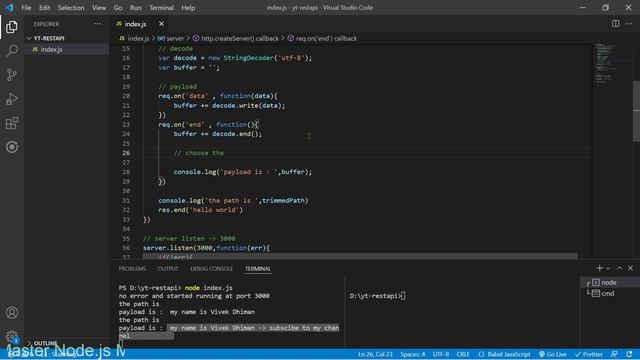
Task: Go to line via Ln 26, Col 23
Action: click(x=375, y=354)
